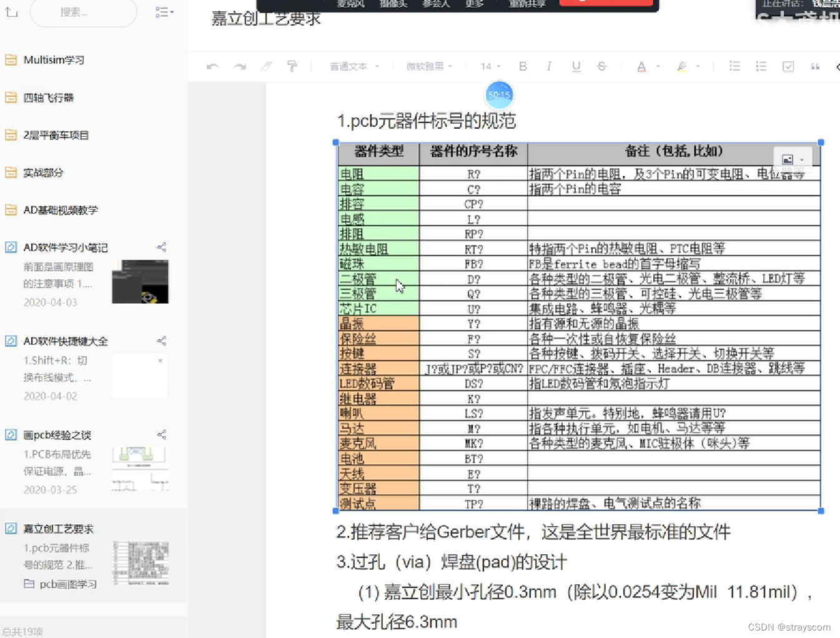Click the 电阻 cell in the table

click(379, 174)
